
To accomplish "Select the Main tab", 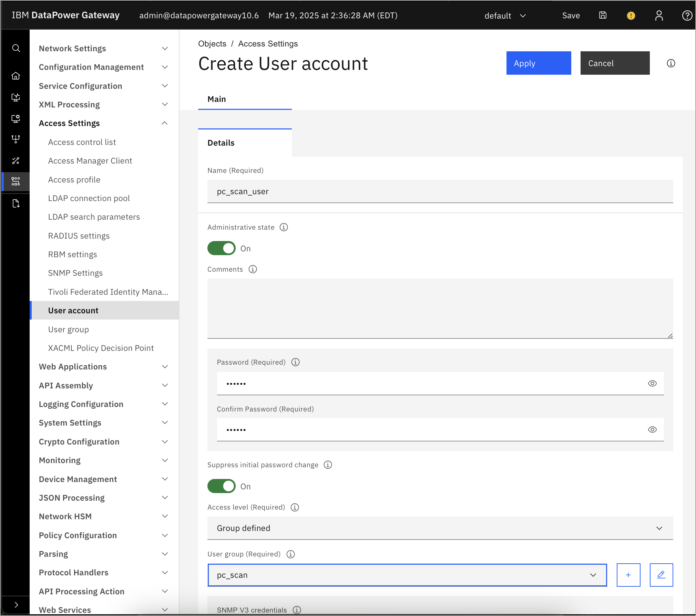I will point(245,99).
